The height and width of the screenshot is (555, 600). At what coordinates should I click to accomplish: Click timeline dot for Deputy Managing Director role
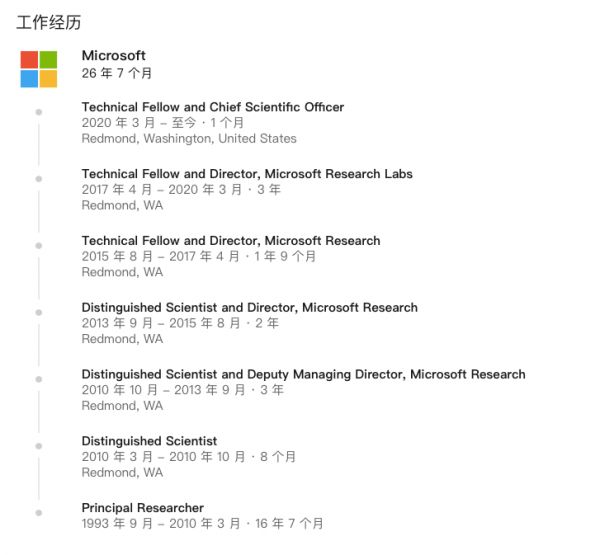[x=38, y=379]
